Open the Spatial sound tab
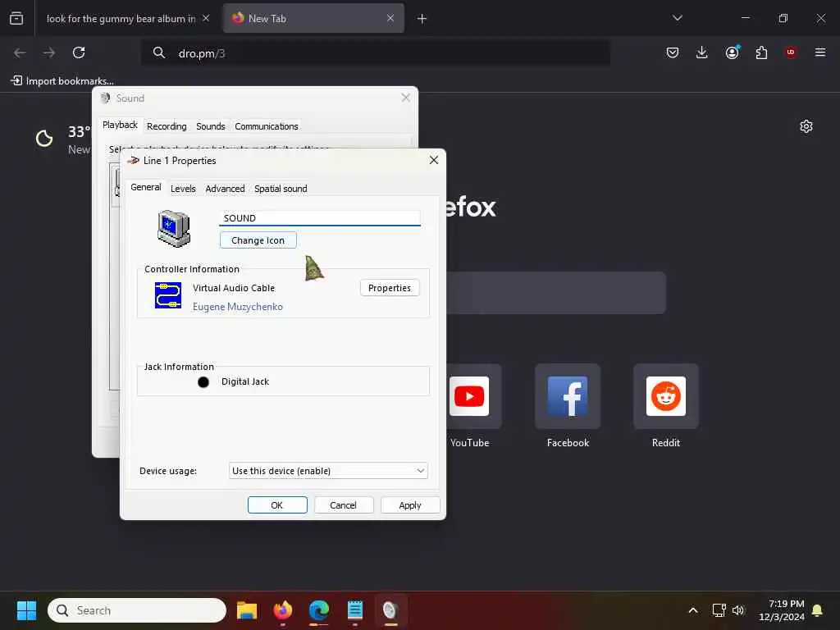The image size is (840, 630). pos(281,189)
